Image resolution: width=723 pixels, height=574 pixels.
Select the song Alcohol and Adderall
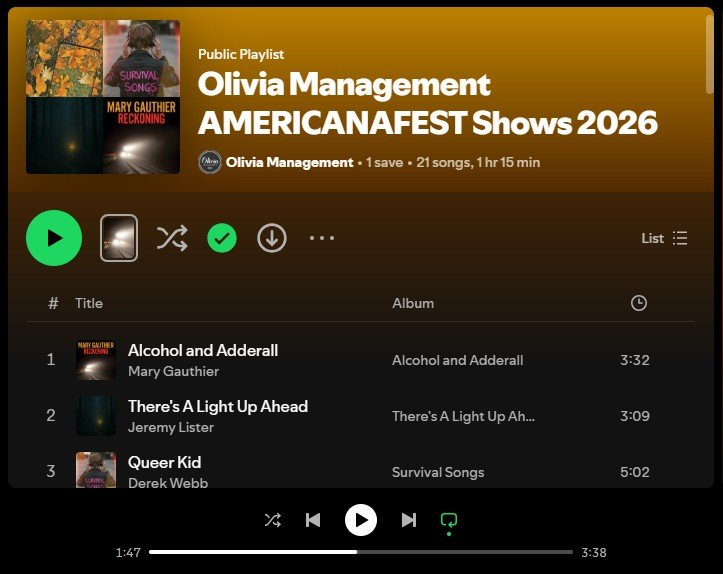203,350
